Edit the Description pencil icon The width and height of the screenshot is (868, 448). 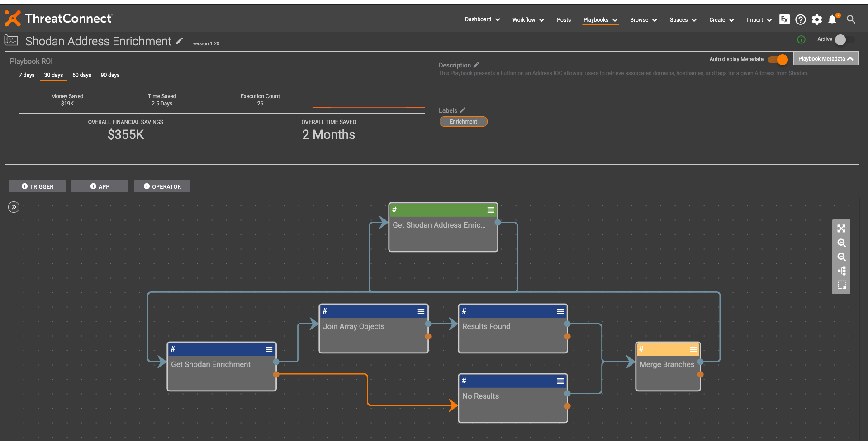coord(476,65)
